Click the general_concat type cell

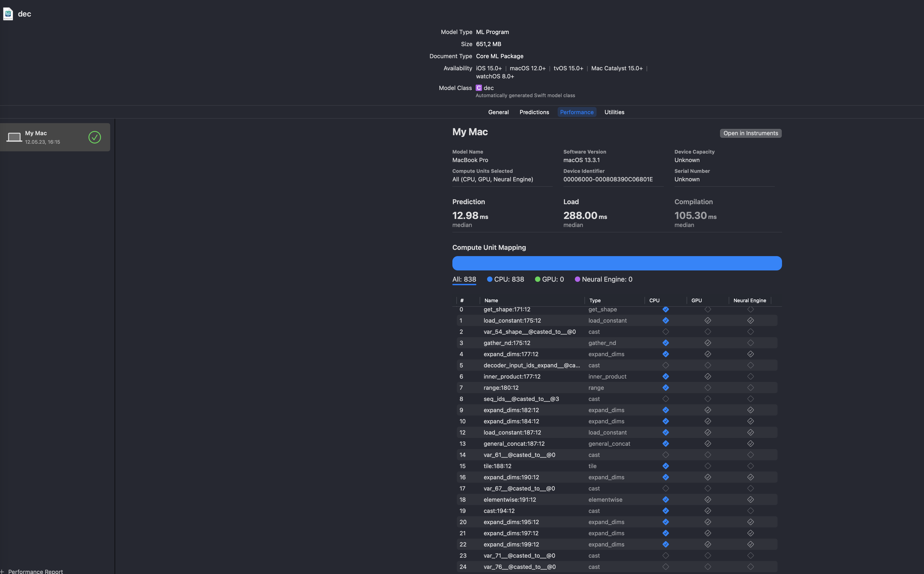[x=609, y=444]
